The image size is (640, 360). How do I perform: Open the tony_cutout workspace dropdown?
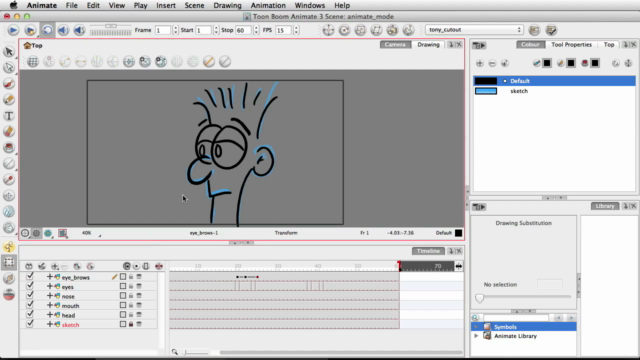[x=474, y=30]
